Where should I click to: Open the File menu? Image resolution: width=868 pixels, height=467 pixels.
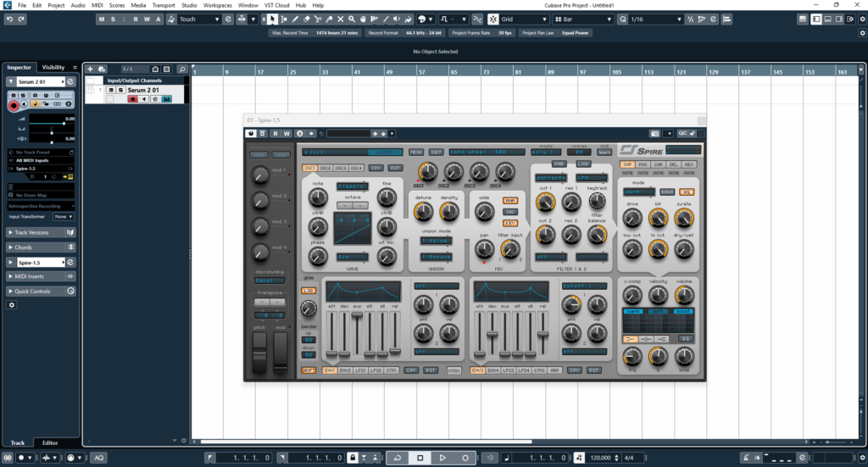point(21,5)
